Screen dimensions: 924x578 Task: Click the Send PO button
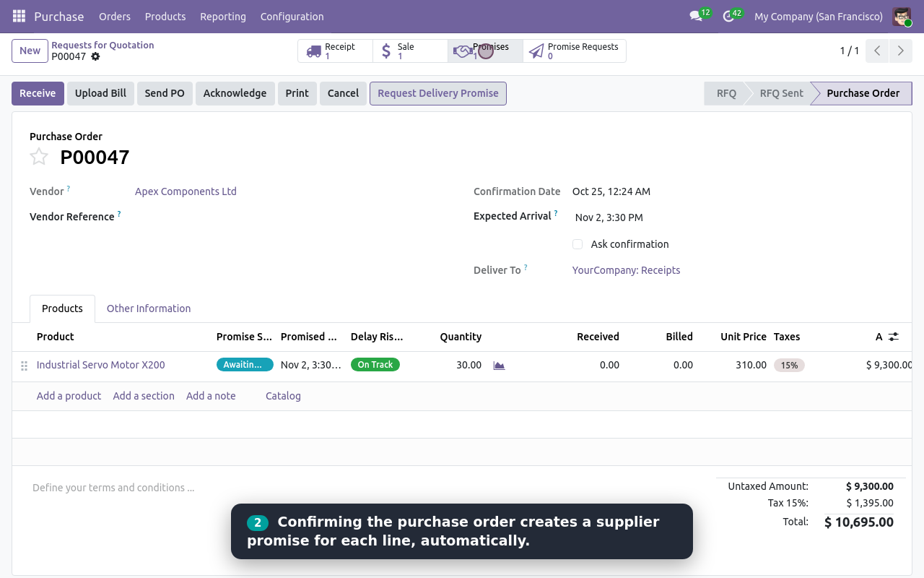[165, 93]
